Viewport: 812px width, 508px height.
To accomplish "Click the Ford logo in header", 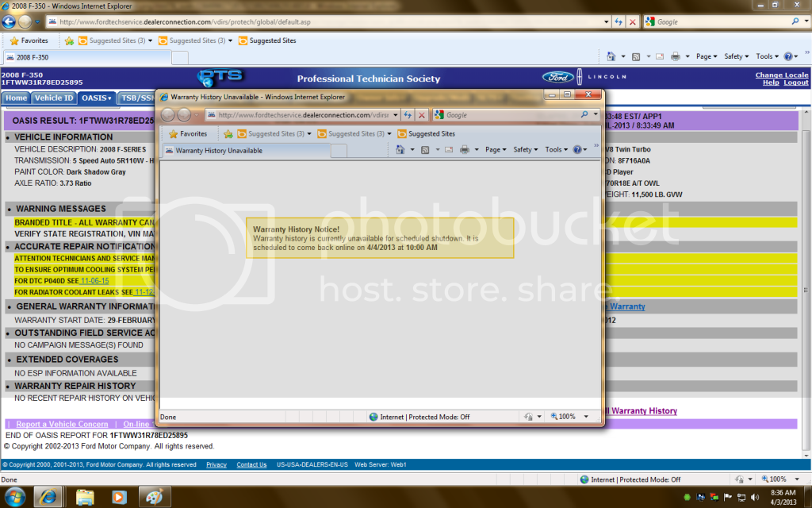I will [x=557, y=77].
